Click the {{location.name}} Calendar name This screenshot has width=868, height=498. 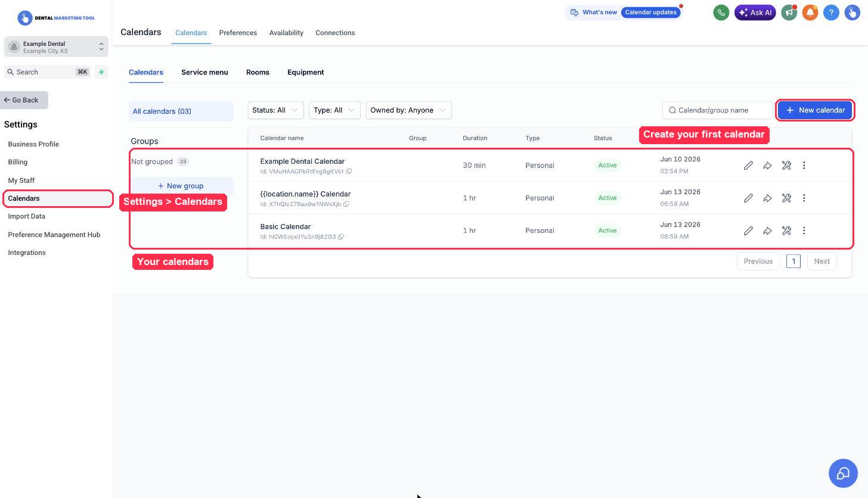(305, 194)
